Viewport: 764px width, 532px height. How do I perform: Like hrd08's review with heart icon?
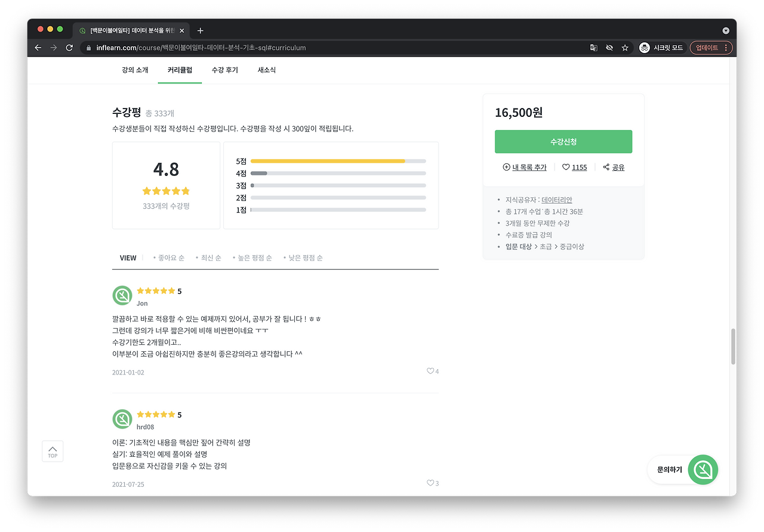(x=430, y=483)
